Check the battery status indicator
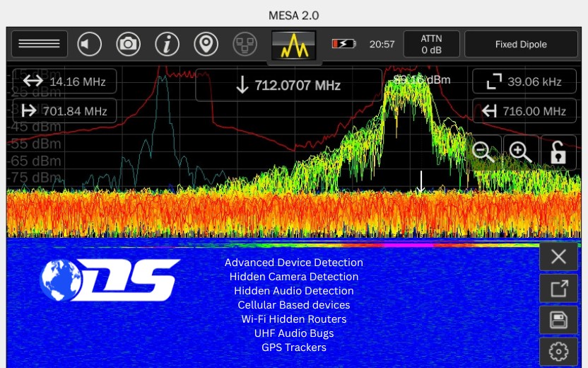 (x=344, y=44)
